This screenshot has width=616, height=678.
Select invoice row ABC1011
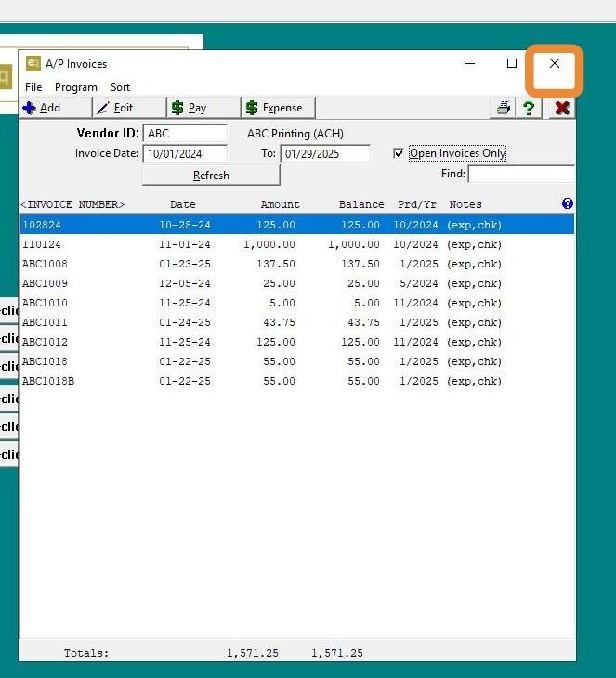click(296, 322)
